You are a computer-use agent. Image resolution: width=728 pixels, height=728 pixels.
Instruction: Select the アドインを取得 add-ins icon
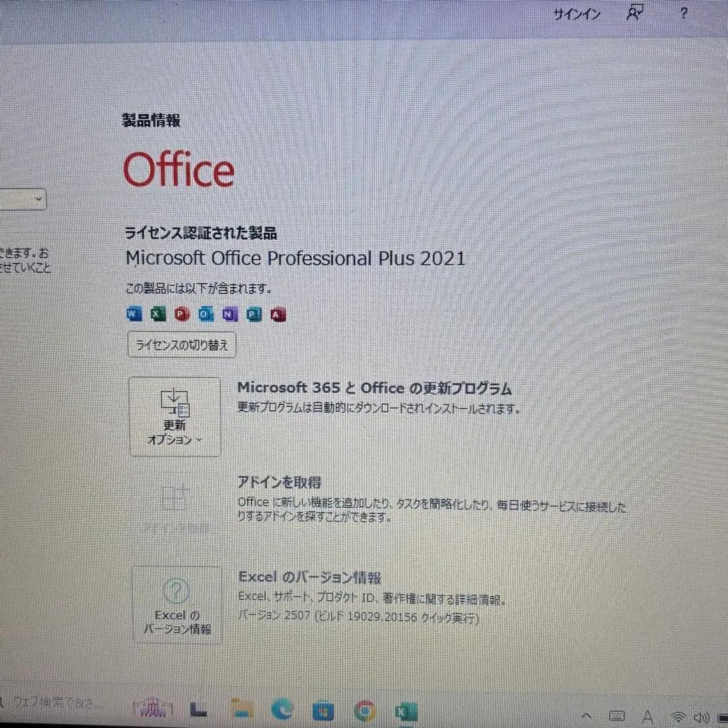[x=175, y=500]
